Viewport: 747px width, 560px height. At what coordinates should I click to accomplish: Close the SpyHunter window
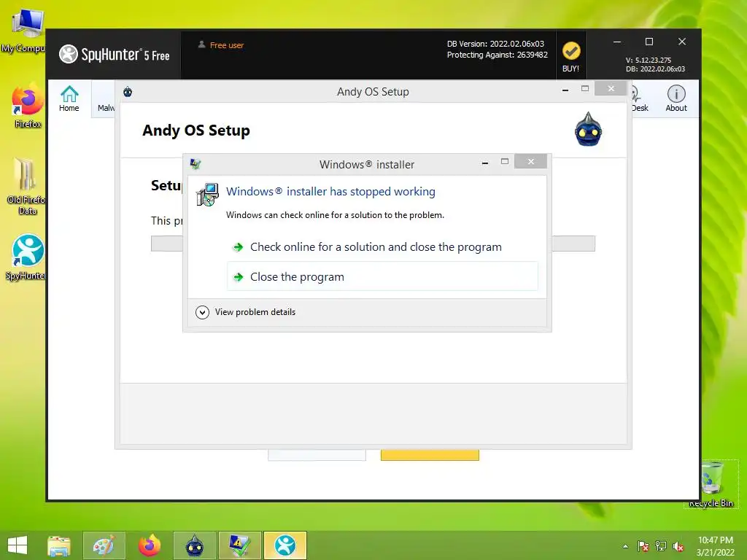click(682, 42)
